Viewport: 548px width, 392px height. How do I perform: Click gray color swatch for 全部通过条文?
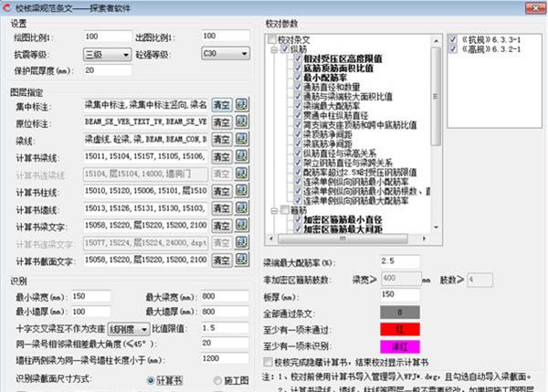pyautogui.click(x=400, y=313)
